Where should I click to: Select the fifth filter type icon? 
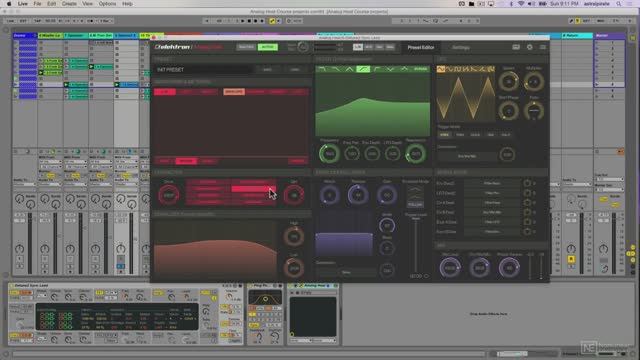point(377,69)
